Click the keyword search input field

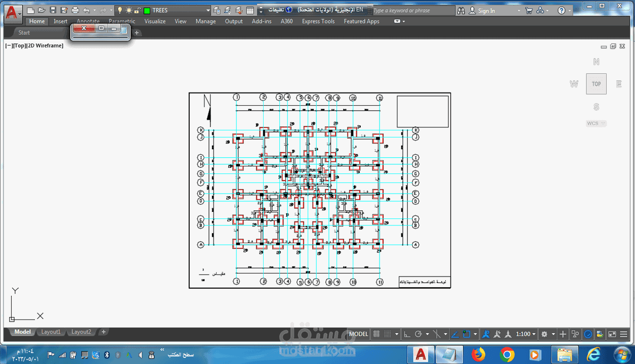[x=413, y=10]
